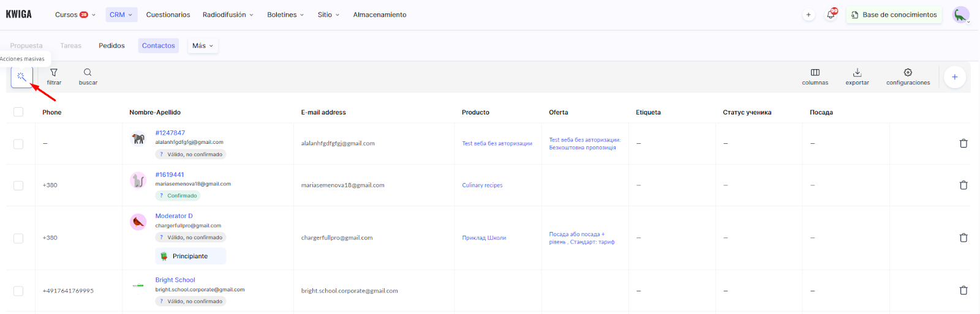Click the user avatar in top right
Screen dimensions: 980x314
960,15
